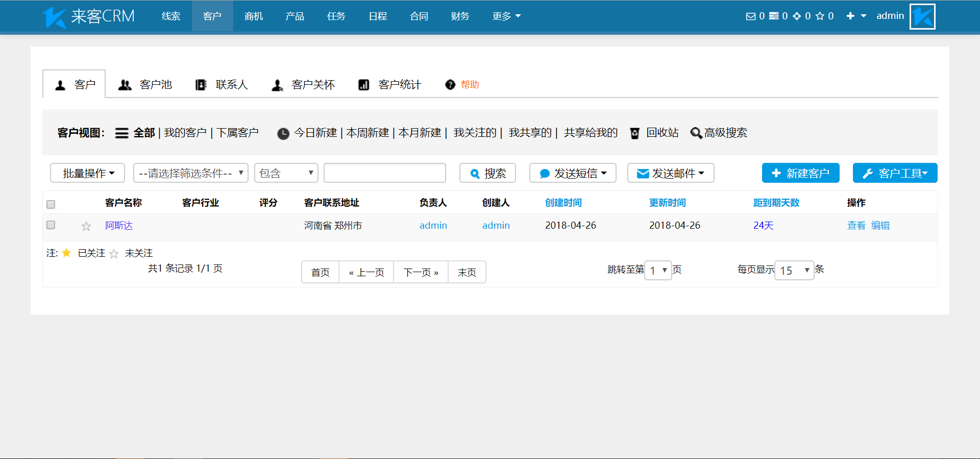Screen dimensions: 980x459
Task: Click the 搜索 button
Action: (x=488, y=173)
